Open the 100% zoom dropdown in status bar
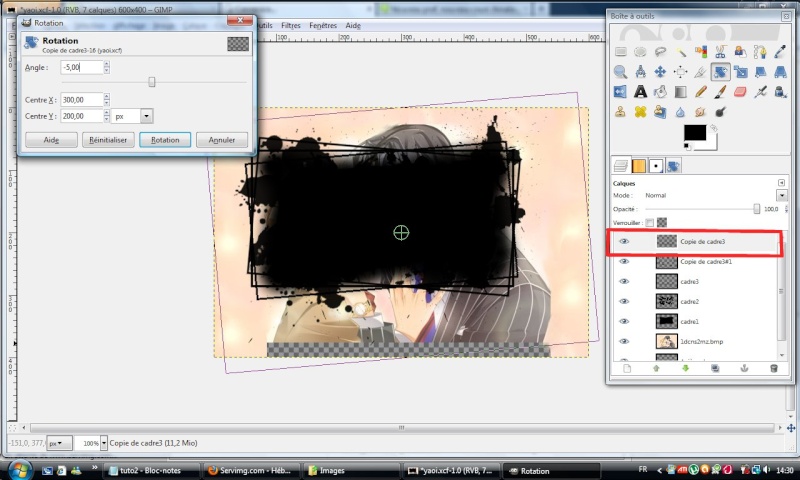The height and width of the screenshot is (480, 800). click(104, 443)
